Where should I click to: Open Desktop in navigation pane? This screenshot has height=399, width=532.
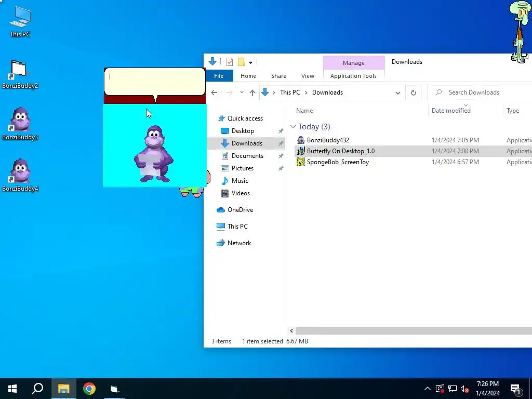pos(243,131)
